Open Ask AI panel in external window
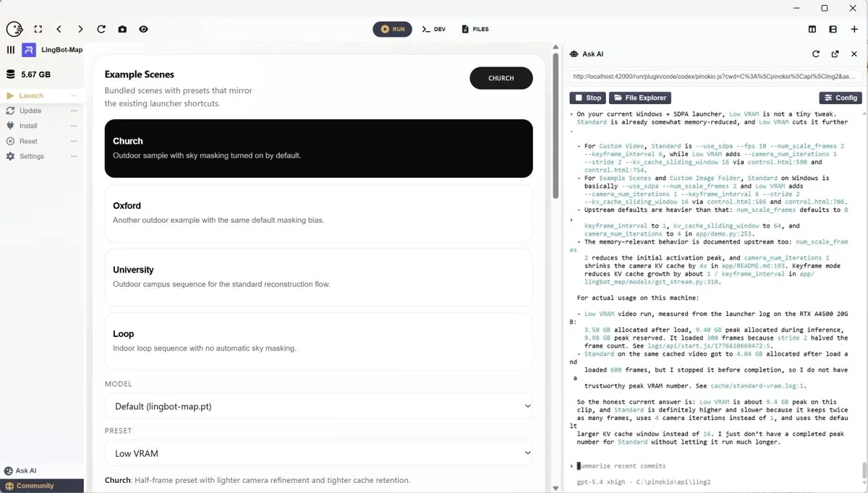The width and height of the screenshot is (868, 493). 835,54
